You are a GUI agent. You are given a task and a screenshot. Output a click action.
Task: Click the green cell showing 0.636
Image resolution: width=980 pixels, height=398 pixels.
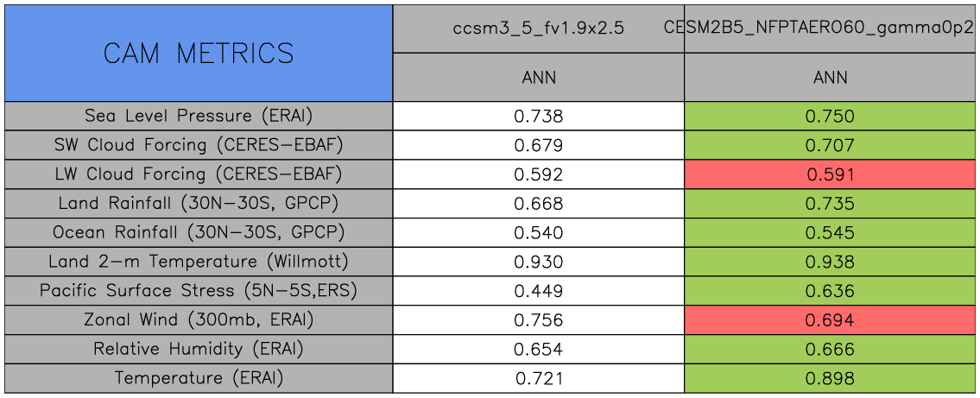830,291
